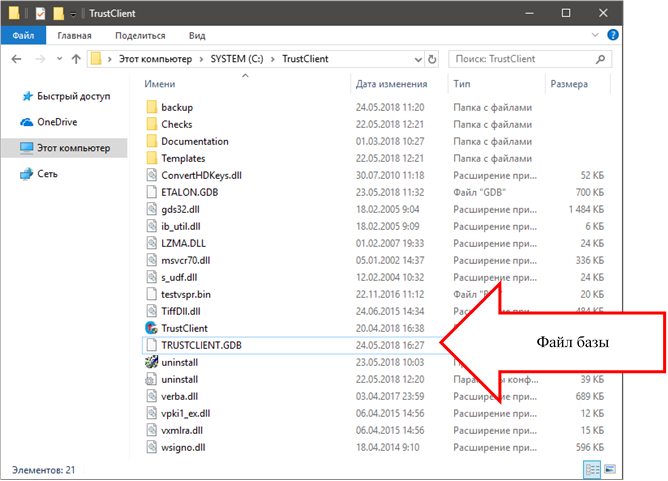668x481 pixels.
Task: Select Быстрый доступ in the navigation pane
Action: click(74, 96)
